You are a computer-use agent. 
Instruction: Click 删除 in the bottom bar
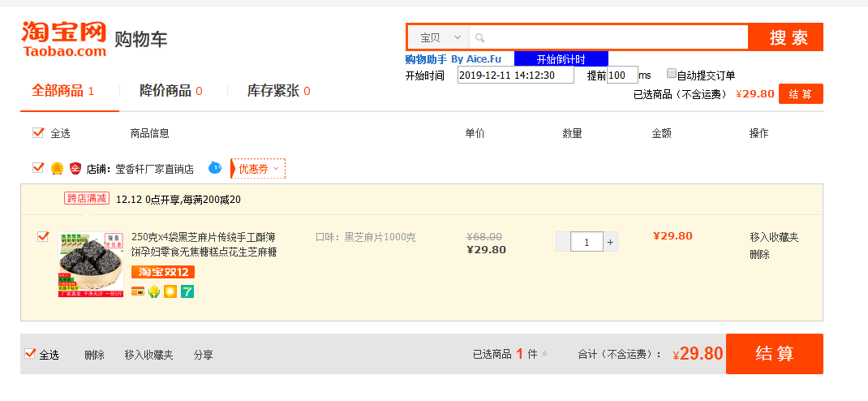point(94,355)
